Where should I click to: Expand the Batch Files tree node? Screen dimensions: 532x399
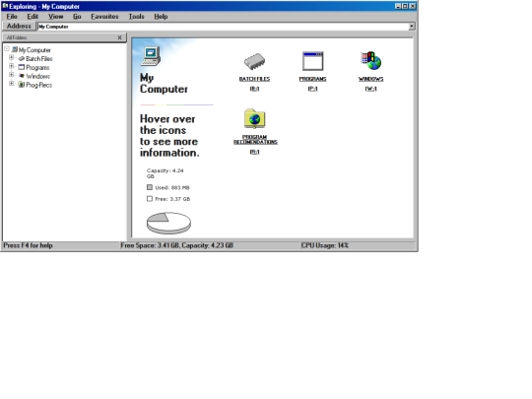pos(11,58)
